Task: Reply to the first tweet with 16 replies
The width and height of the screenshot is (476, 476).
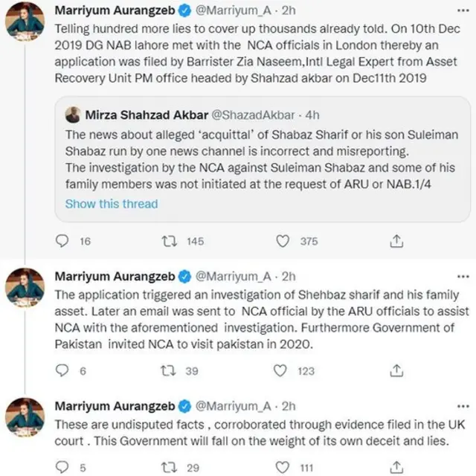Action: tap(65, 240)
